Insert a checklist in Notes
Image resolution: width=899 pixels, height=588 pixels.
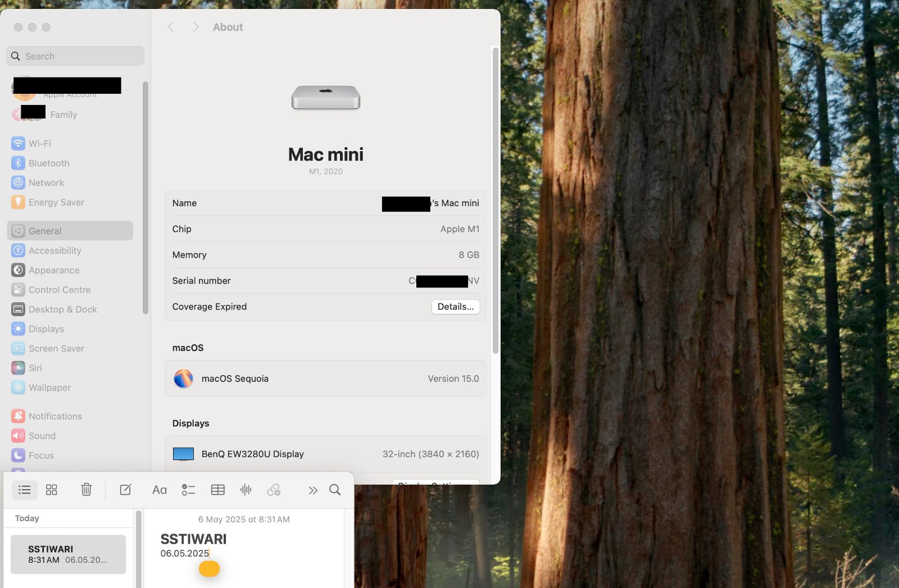(x=188, y=490)
